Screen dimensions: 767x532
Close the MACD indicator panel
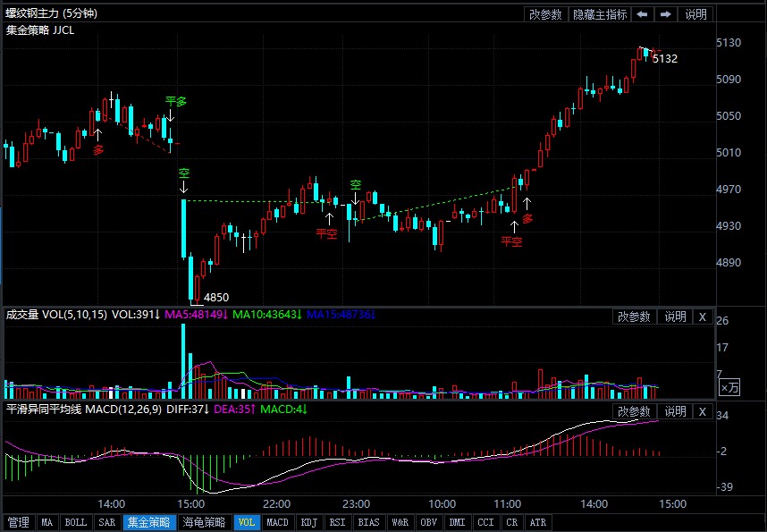tap(702, 411)
